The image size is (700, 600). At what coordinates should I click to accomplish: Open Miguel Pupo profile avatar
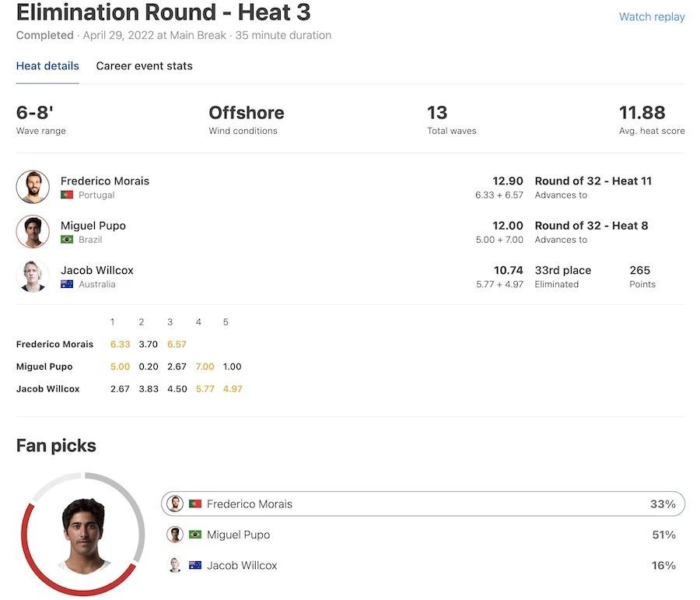[33, 231]
